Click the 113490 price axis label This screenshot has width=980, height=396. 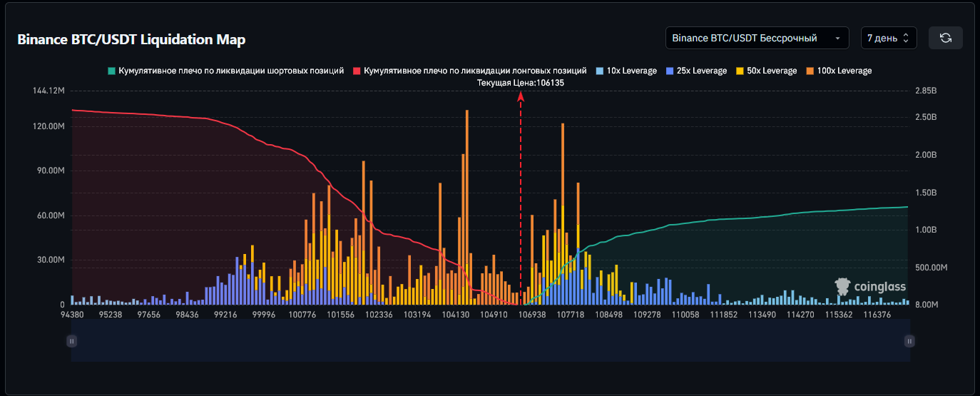[x=762, y=315]
